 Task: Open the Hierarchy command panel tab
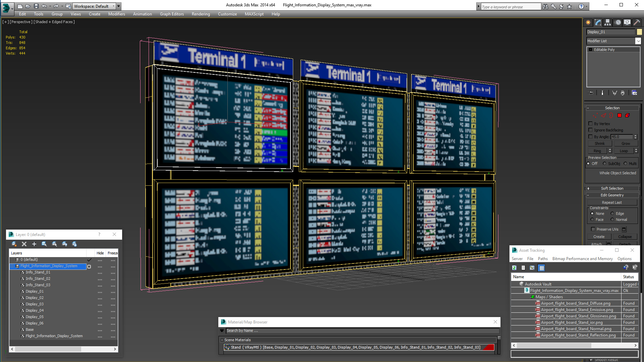coord(607,22)
